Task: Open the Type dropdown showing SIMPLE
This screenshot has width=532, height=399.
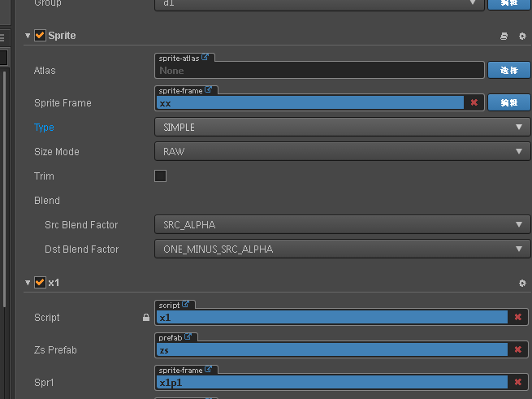Action: tap(342, 128)
